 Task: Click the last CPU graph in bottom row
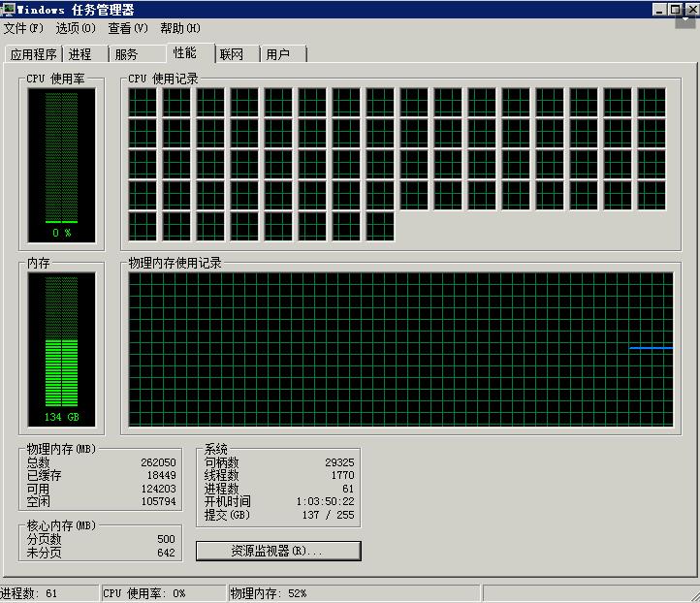click(380, 226)
